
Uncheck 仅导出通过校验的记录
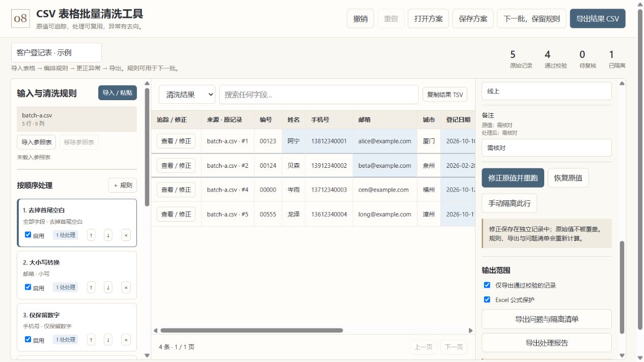(x=487, y=285)
